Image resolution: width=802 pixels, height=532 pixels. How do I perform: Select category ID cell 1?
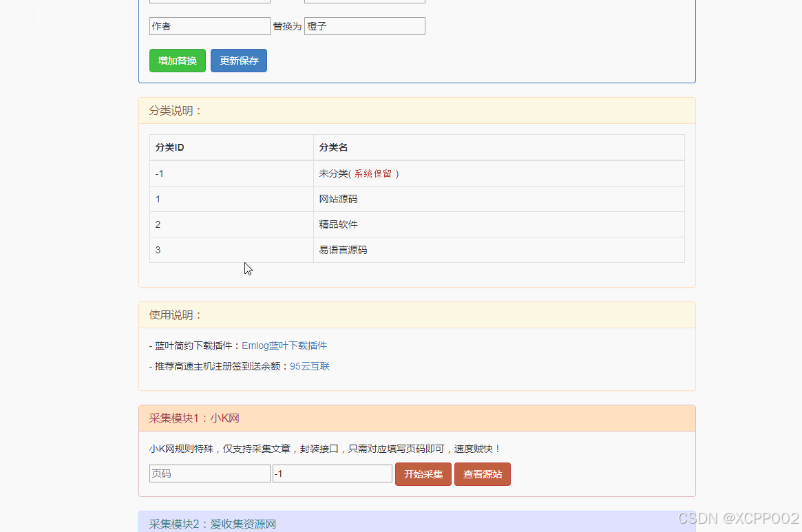[x=231, y=199]
